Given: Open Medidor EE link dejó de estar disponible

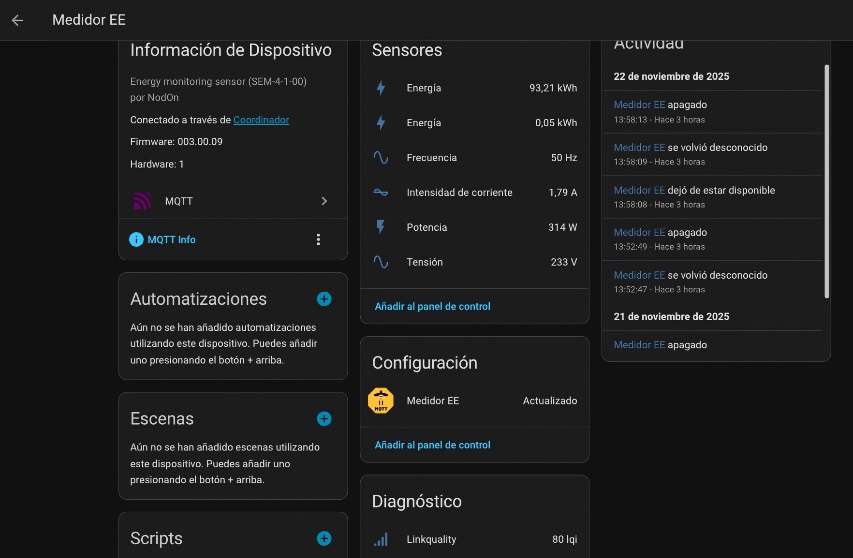Looking at the screenshot, I should point(639,190).
